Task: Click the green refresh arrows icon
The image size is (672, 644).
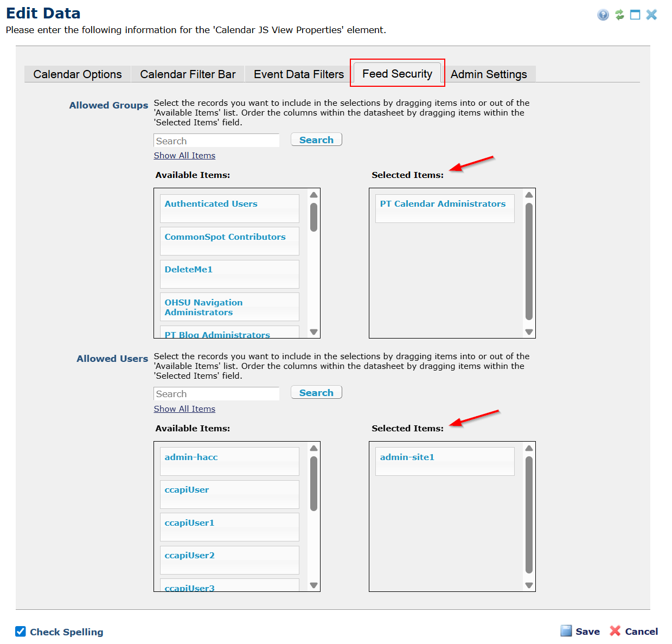Action: pyautogui.click(x=619, y=15)
